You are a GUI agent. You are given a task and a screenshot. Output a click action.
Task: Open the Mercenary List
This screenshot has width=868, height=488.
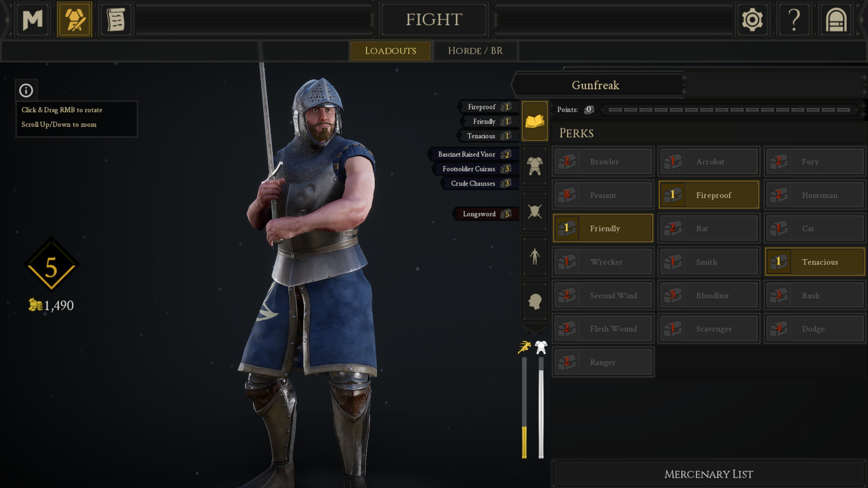tap(709, 474)
